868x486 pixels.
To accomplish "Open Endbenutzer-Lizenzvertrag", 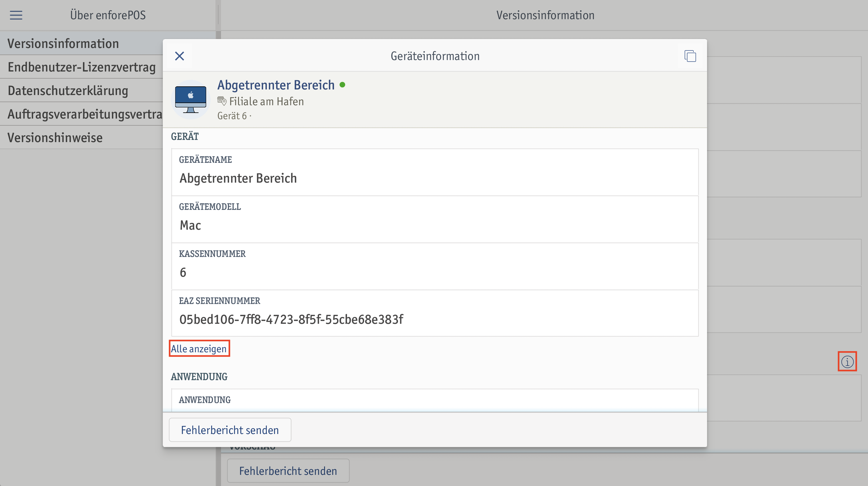I will 81,67.
